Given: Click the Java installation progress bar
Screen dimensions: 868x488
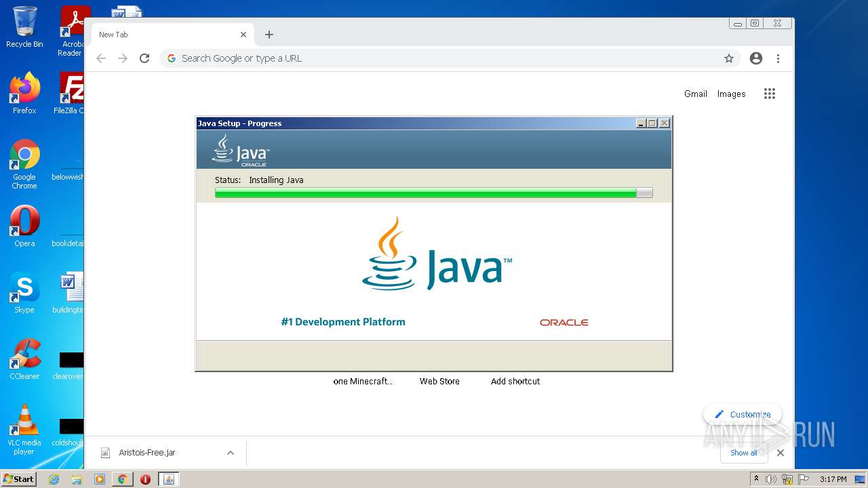Looking at the screenshot, I should (x=434, y=193).
